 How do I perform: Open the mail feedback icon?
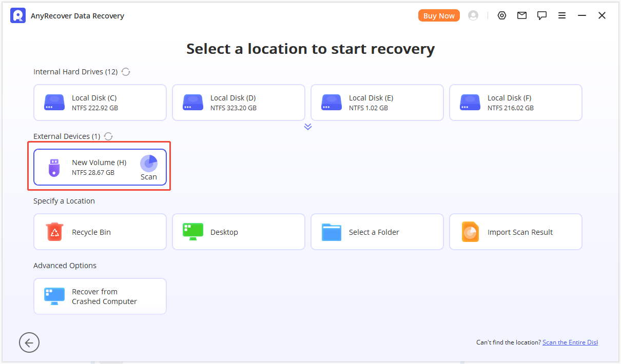point(522,15)
